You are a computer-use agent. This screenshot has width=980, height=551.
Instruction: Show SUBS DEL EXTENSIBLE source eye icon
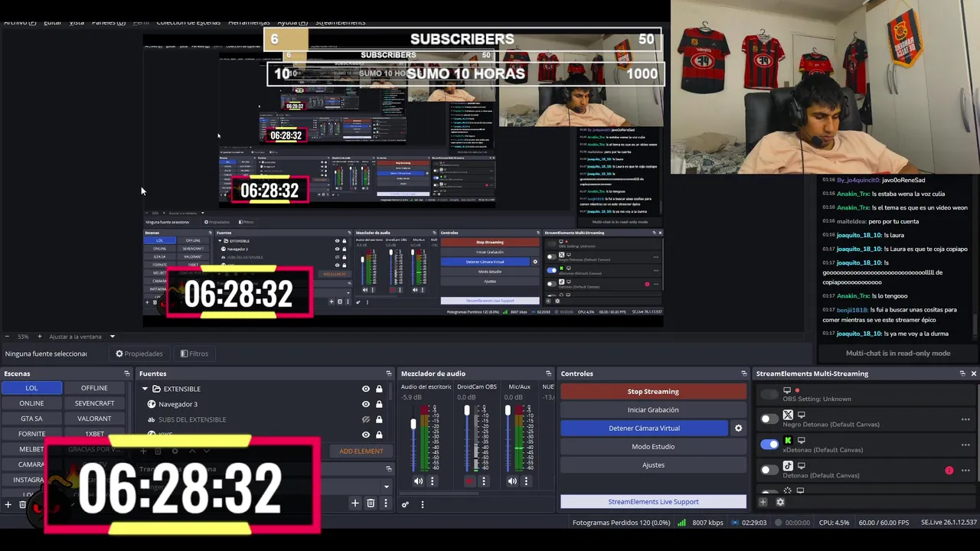click(365, 419)
